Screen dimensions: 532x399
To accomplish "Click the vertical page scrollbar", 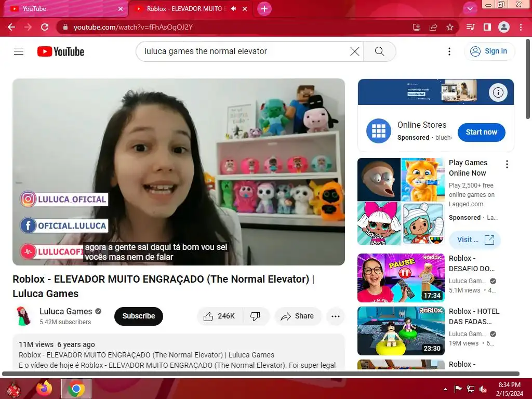I will [x=528, y=79].
